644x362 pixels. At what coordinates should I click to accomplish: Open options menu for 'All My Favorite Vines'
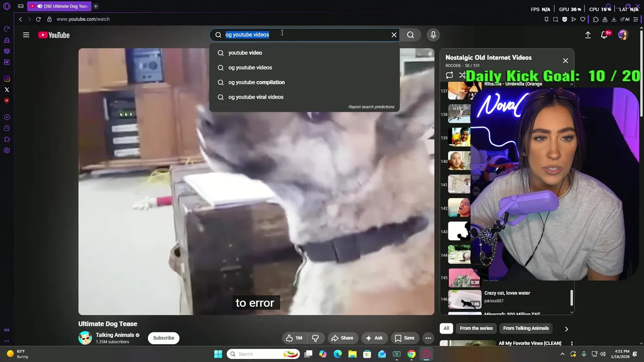pyautogui.click(x=571, y=344)
